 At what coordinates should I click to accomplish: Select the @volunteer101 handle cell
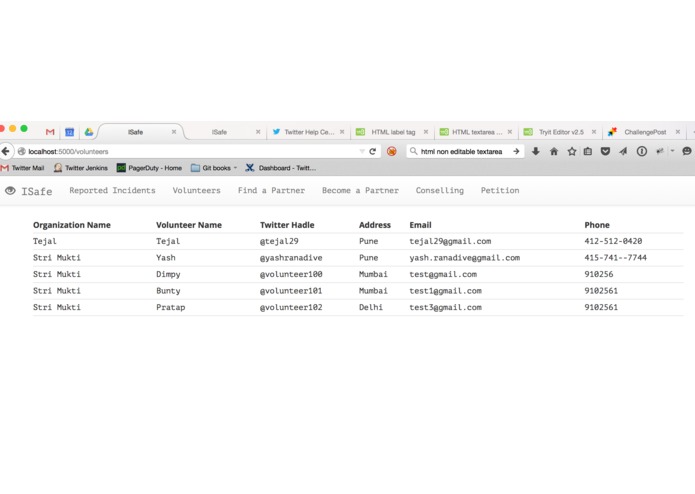[291, 291]
